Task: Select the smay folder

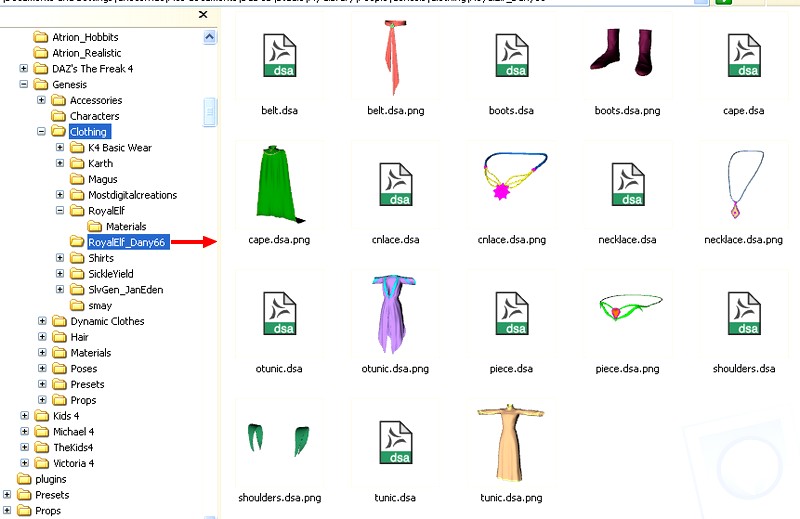Action: click(x=91, y=305)
